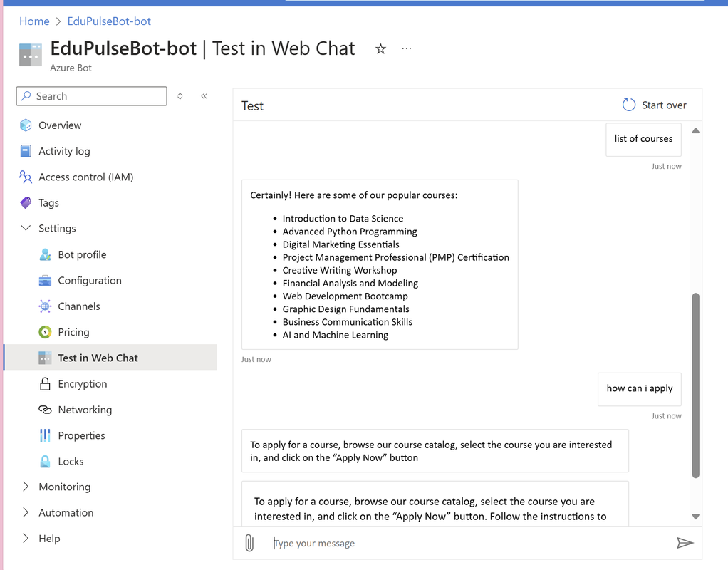Select Test in Web Chat menu item
This screenshot has width=728, height=570.
[110, 358]
